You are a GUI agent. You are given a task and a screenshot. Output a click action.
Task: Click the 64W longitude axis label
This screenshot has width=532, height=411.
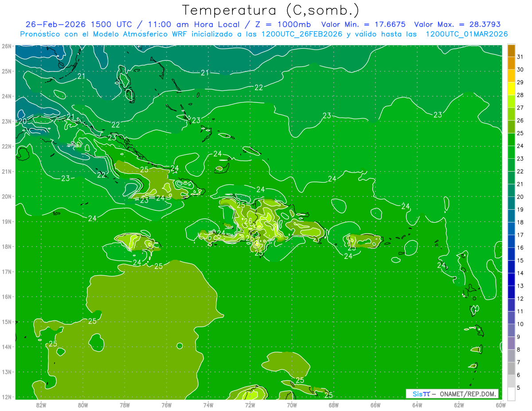pyautogui.click(x=417, y=405)
